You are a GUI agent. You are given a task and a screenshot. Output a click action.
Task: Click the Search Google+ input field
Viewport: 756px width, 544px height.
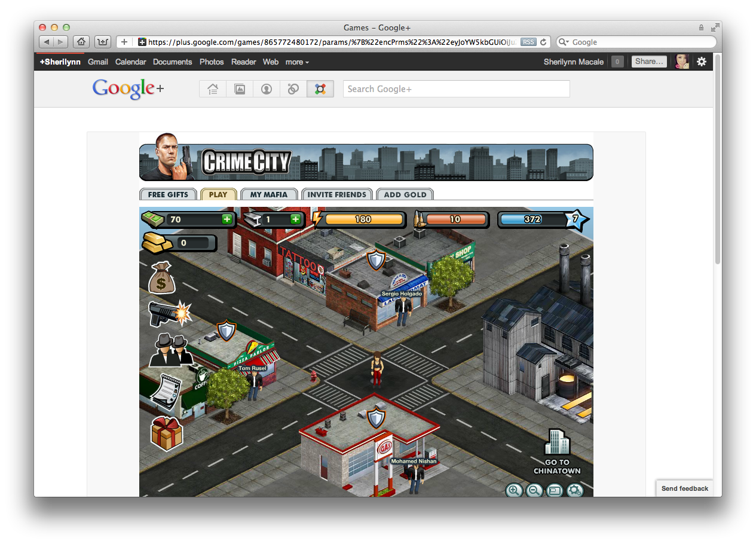[457, 89]
